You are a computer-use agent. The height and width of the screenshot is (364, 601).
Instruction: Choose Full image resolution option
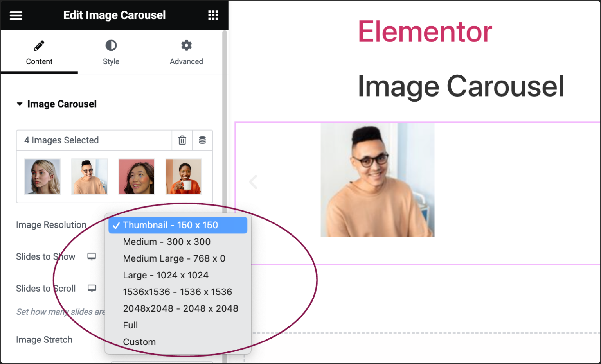click(x=130, y=325)
